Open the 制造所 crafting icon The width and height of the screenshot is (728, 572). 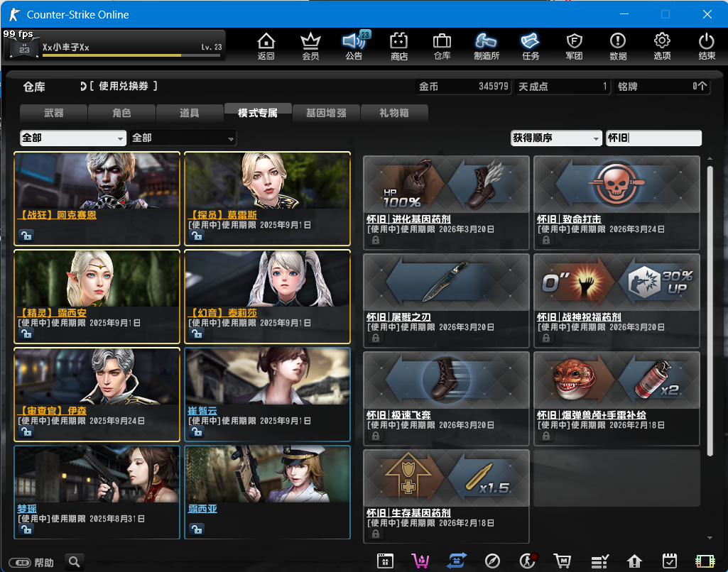click(486, 46)
